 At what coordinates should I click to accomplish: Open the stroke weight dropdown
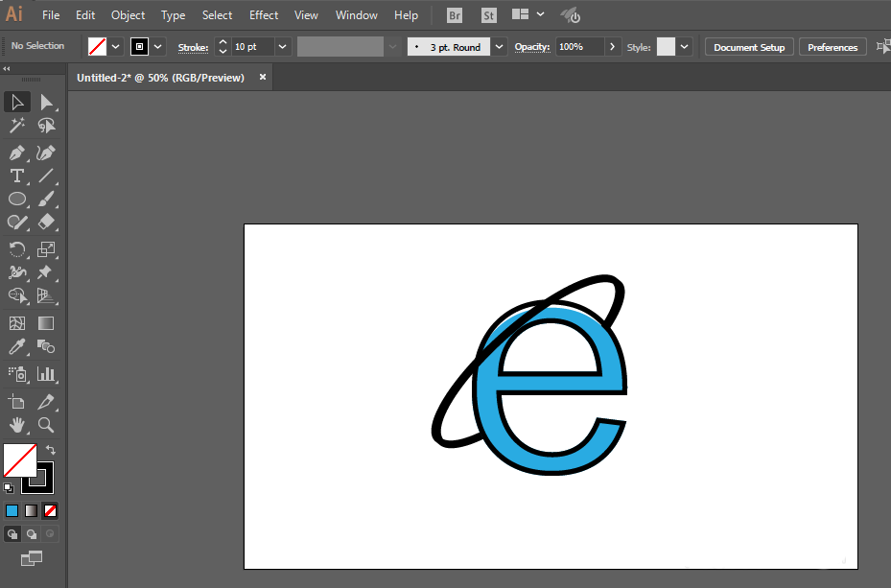point(282,47)
